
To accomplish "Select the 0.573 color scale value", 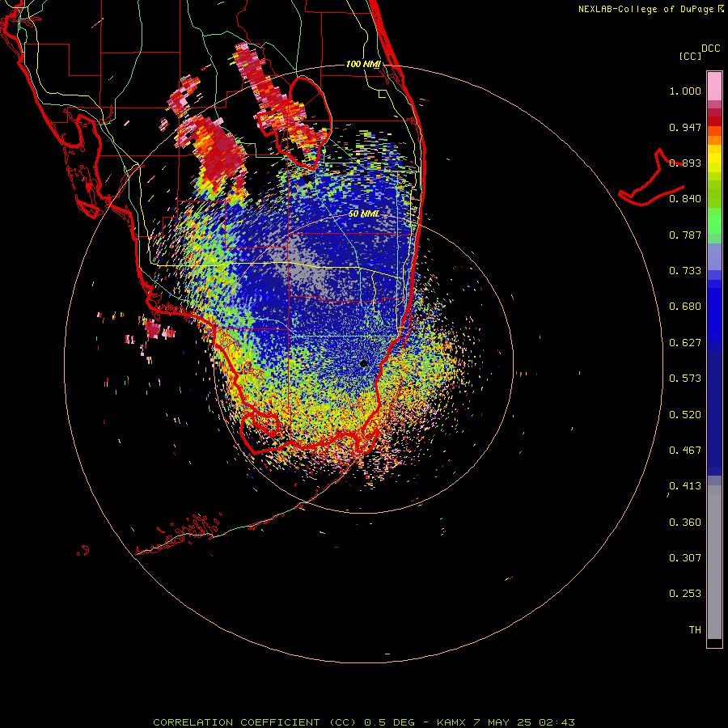I will click(685, 379).
